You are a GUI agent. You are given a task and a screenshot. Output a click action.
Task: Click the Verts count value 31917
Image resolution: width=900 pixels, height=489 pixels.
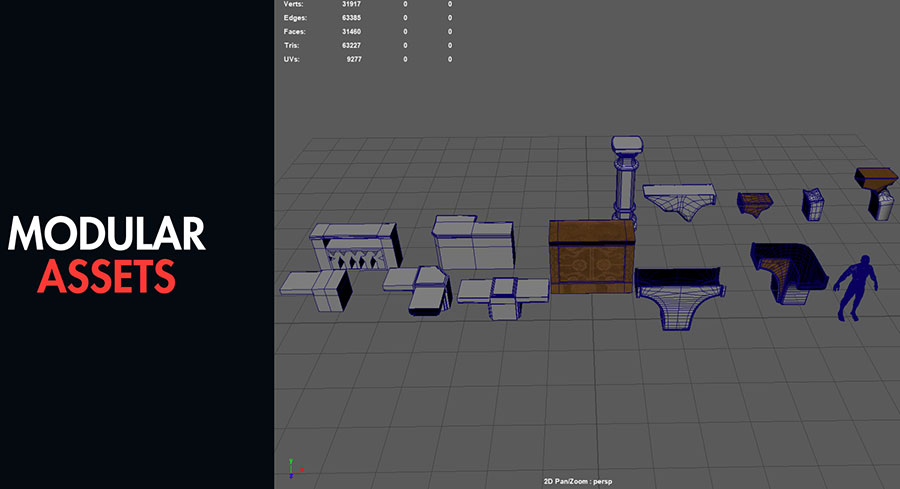point(351,4)
